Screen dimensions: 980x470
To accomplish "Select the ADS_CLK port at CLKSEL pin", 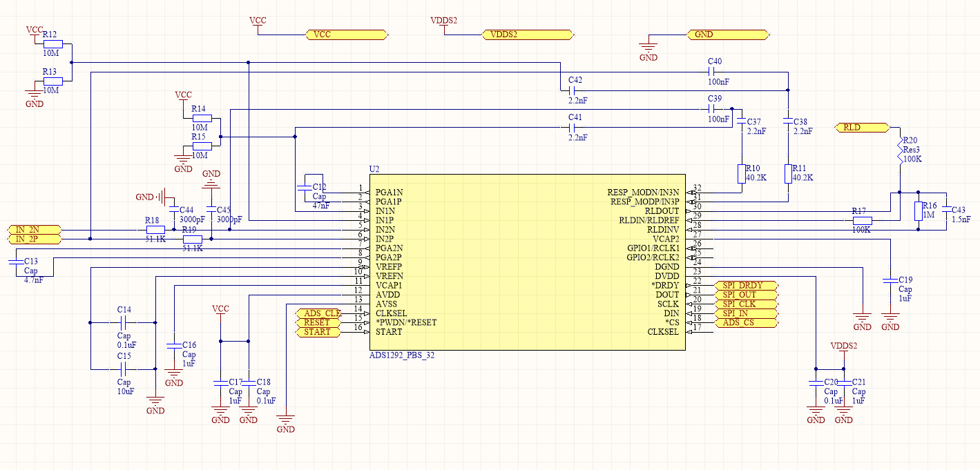I will coord(318,313).
